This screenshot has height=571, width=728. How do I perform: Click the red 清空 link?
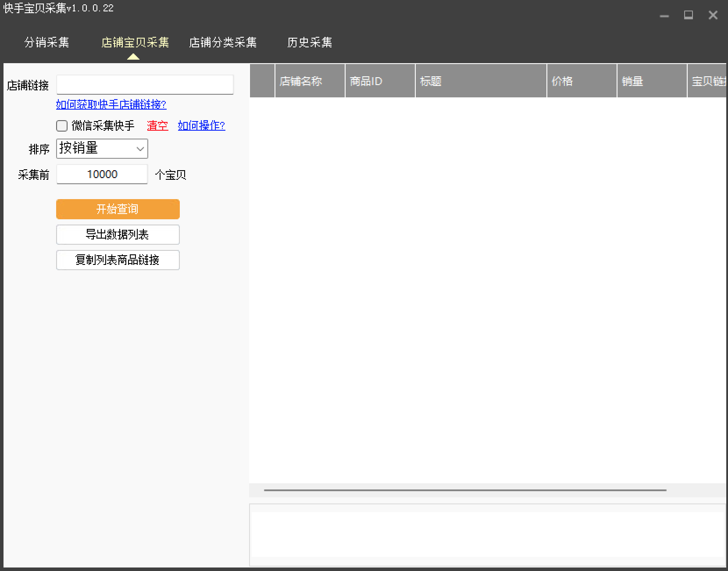157,126
